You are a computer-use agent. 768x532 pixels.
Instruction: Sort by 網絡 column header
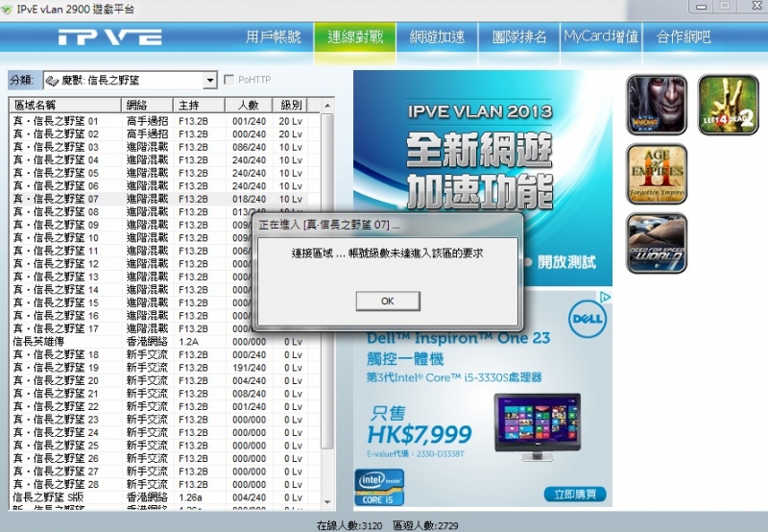(147, 105)
